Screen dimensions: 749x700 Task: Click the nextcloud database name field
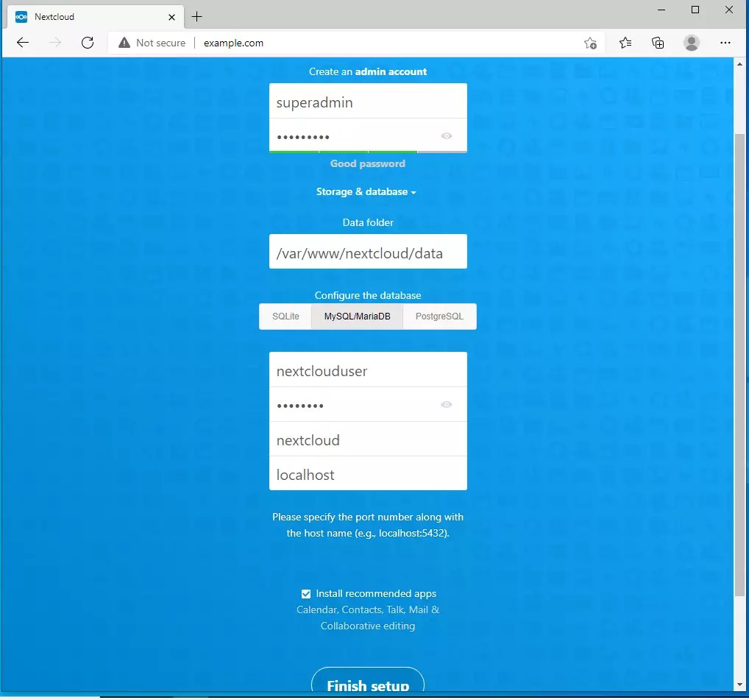point(368,439)
